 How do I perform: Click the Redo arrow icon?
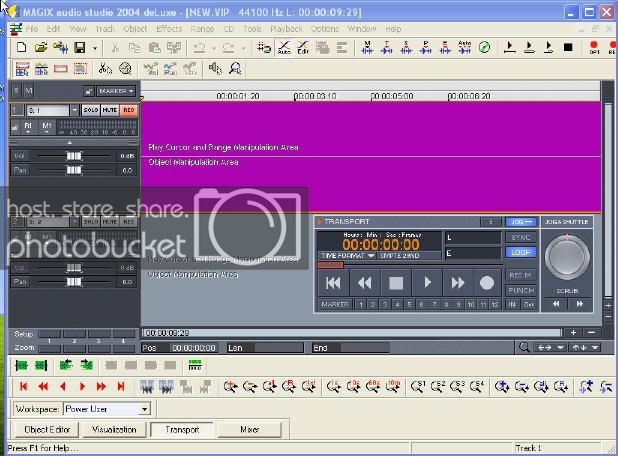pos(229,48)
